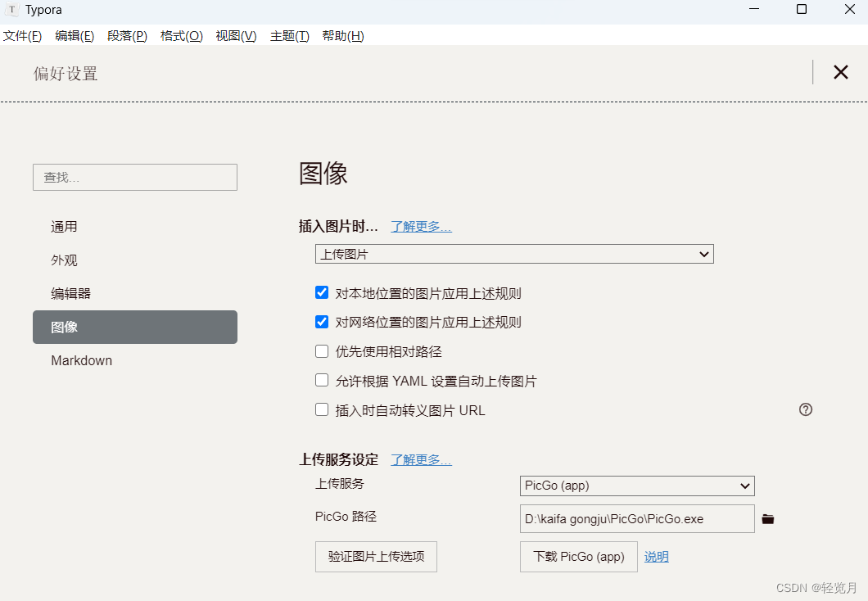Open 了解更多 link next to 插入图片时
The height and width of the screenshot is (601, 868).
[x=421, y=226]
